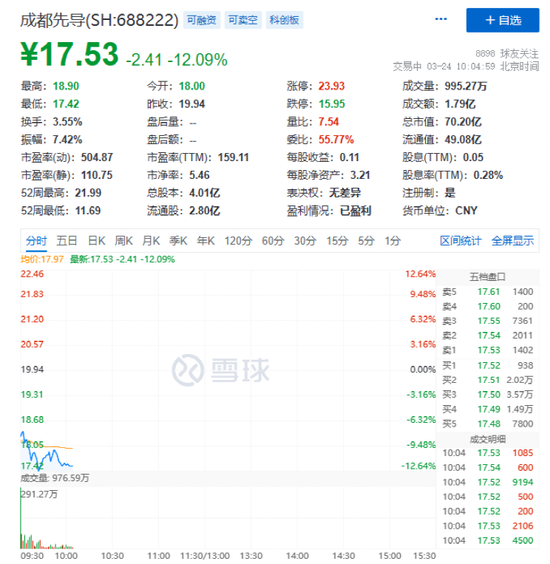Open 全屏显示 fullscreen chart link
This screenshot has height=564, width=550.
coord(513,241)
